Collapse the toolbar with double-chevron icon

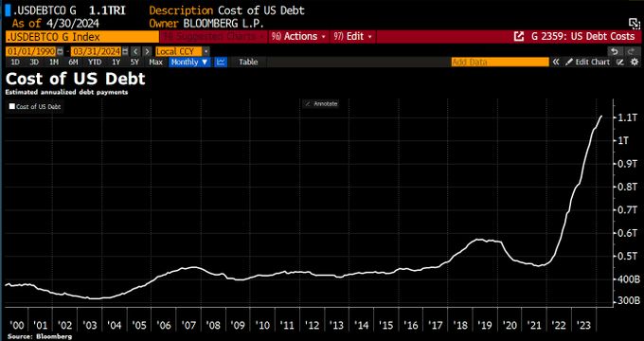[556, 62]
